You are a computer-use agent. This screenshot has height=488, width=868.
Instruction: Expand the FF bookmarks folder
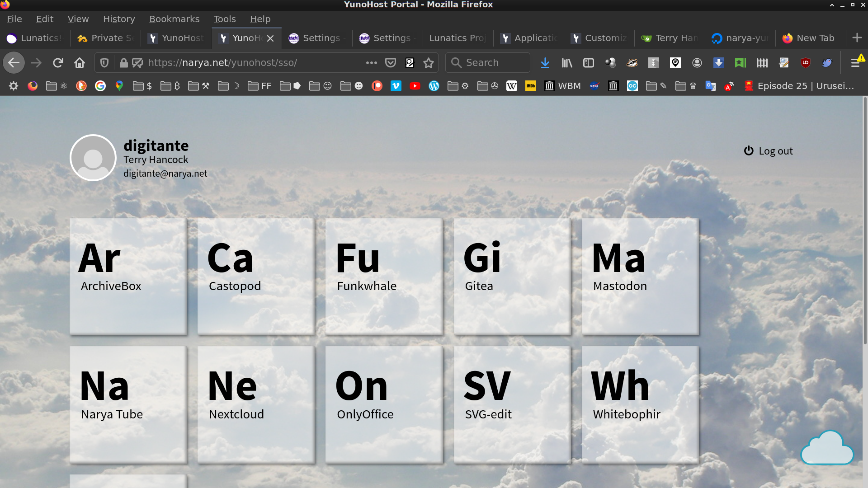pos(260,86)
